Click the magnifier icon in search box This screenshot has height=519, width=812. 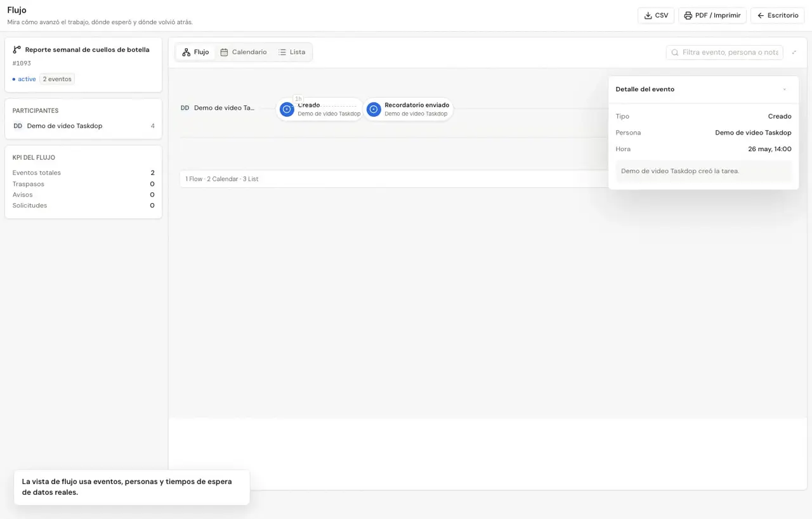tap(675, 53)
